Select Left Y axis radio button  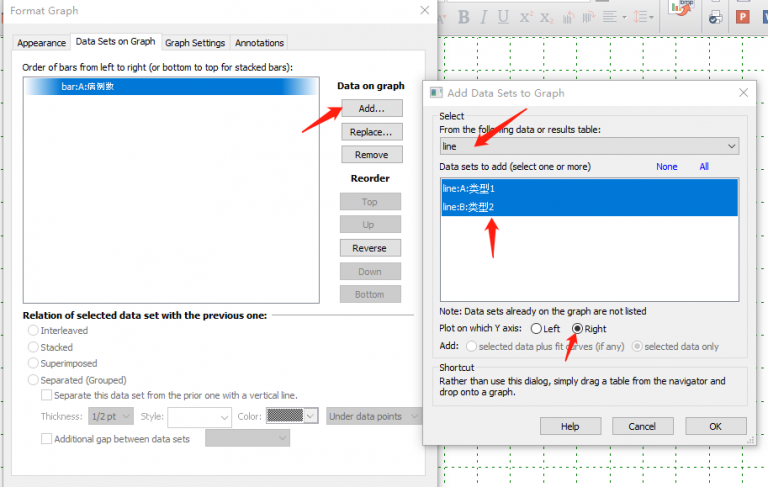tap(537, 328)
